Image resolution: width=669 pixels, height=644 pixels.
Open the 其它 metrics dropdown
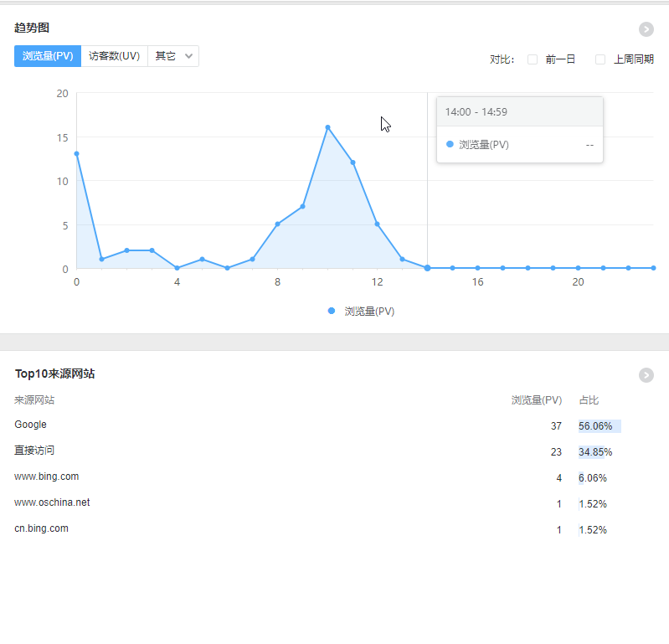pyautogui.click(x=173, y=56)
